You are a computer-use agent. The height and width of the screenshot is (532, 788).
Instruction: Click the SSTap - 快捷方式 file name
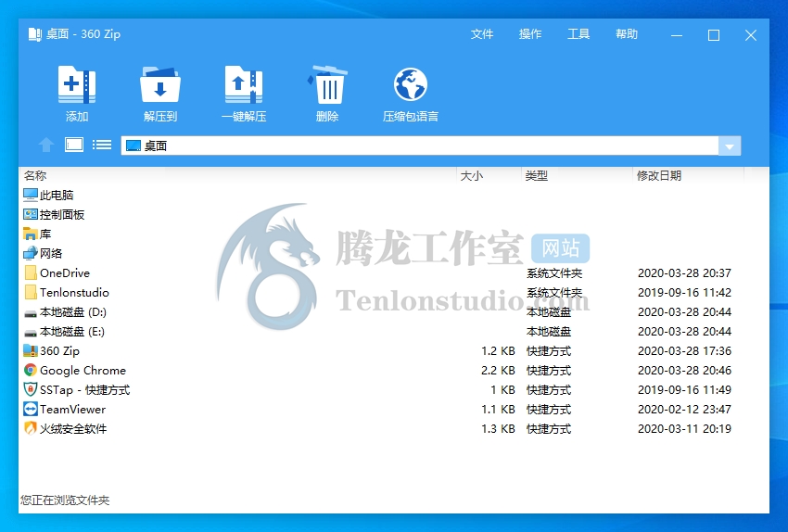point(85,390)
